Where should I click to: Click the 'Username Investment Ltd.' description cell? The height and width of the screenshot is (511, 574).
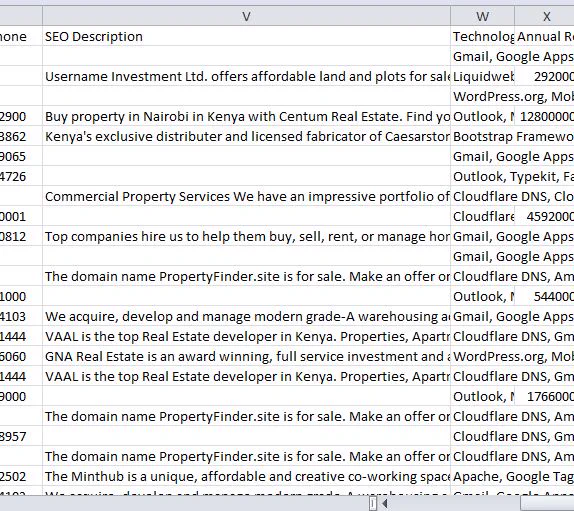pos(246,76)
